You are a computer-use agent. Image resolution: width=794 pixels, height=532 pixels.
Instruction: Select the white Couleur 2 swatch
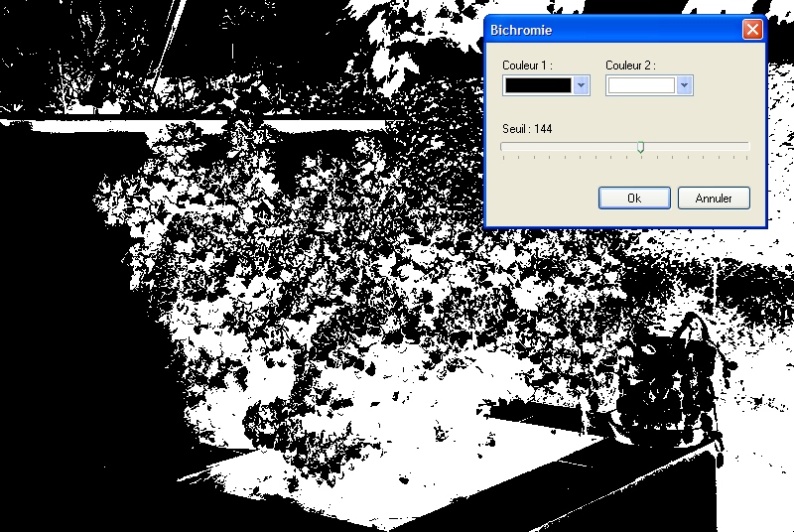(x=641, y=85)
